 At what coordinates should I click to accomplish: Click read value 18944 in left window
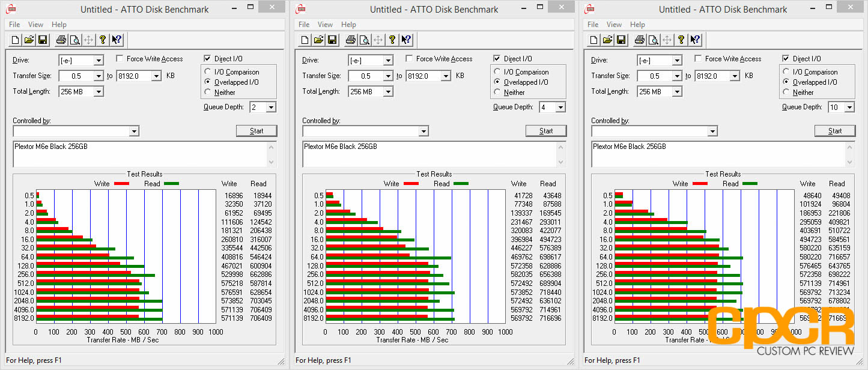262,196
